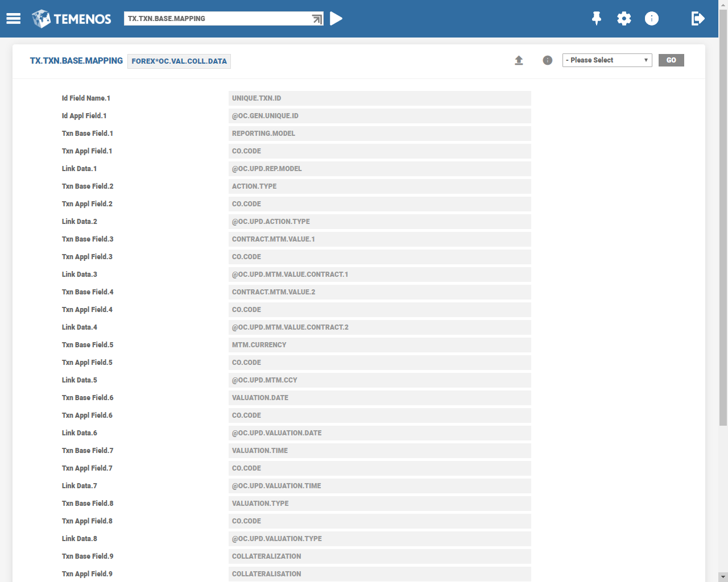Select the @OC.UPD.MTM.CCY value
Image resolution: width=728 pixels, height=582 pixels.
point(380,380)
